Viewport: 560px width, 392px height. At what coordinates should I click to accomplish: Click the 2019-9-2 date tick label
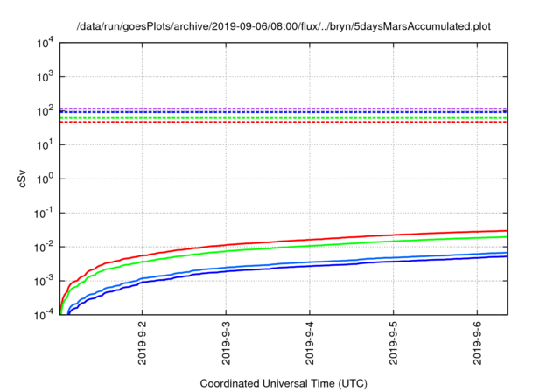click(x=142, y=343)
